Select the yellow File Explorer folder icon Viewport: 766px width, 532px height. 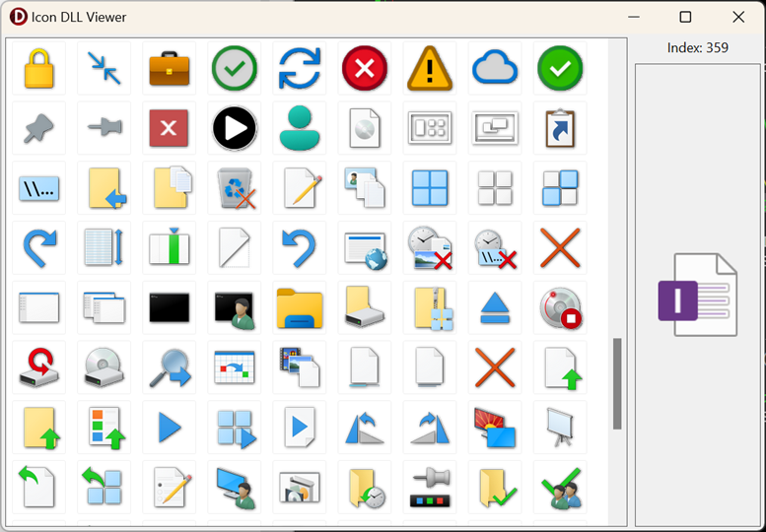click(300, 308)
